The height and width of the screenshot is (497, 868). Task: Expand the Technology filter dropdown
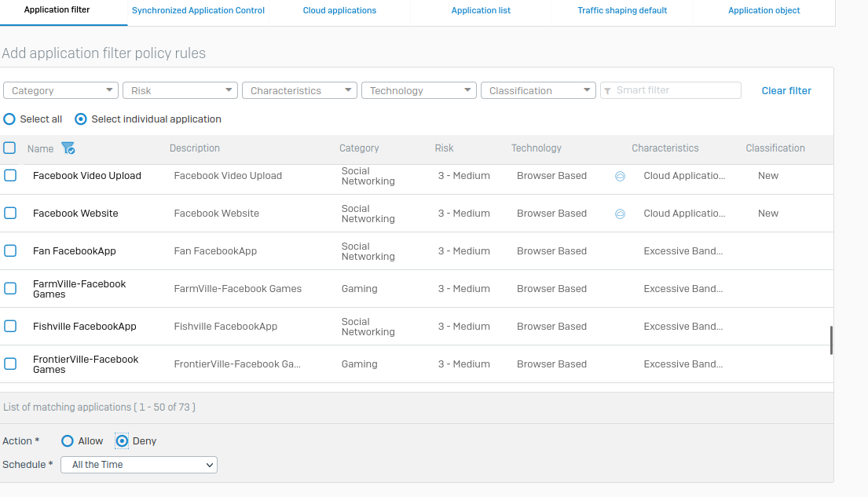[419, 90]
